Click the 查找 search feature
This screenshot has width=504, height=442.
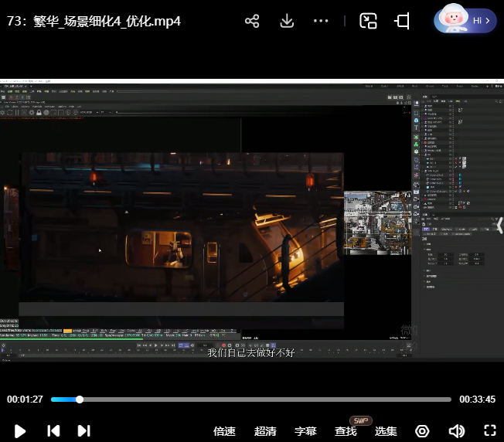pos(346,431)
